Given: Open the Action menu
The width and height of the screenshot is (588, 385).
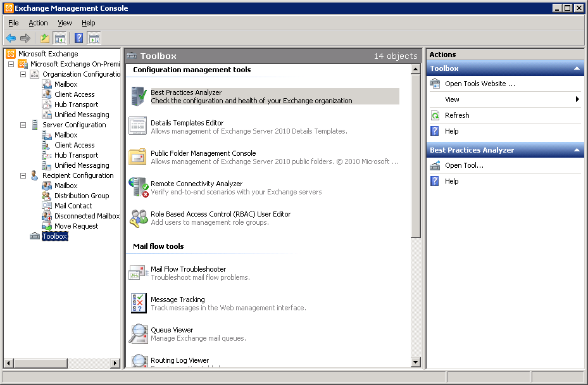Looking at the screenshot, I should pos(38,23).
